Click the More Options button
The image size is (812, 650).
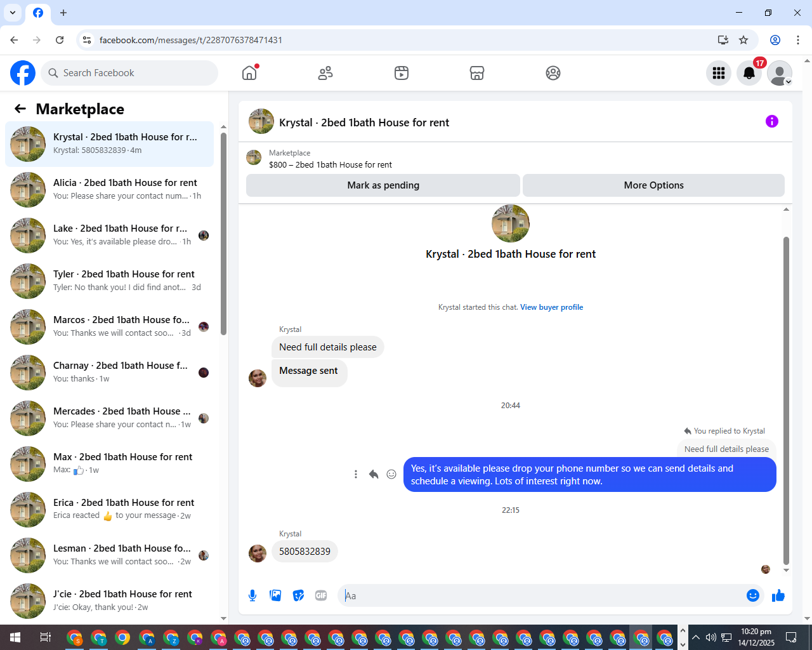653,185
